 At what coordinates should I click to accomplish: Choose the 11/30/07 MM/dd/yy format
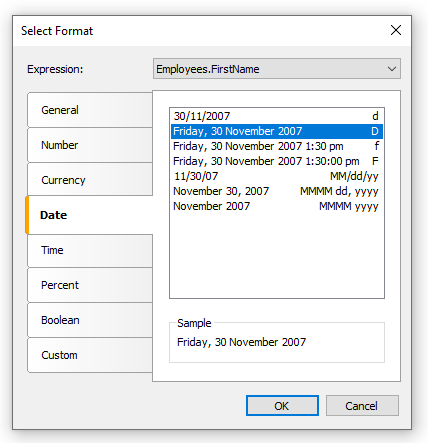[277, 176]
